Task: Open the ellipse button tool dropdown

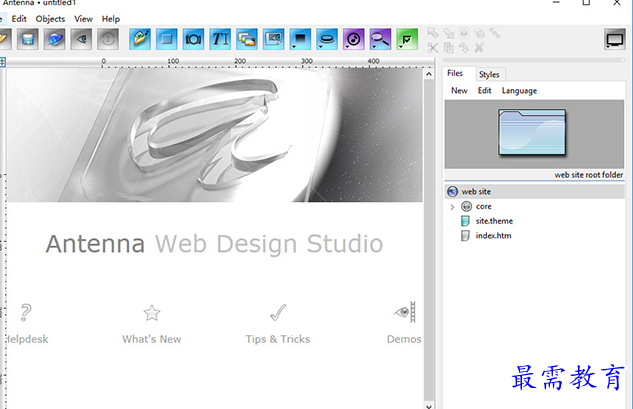Action: [327, 39]
